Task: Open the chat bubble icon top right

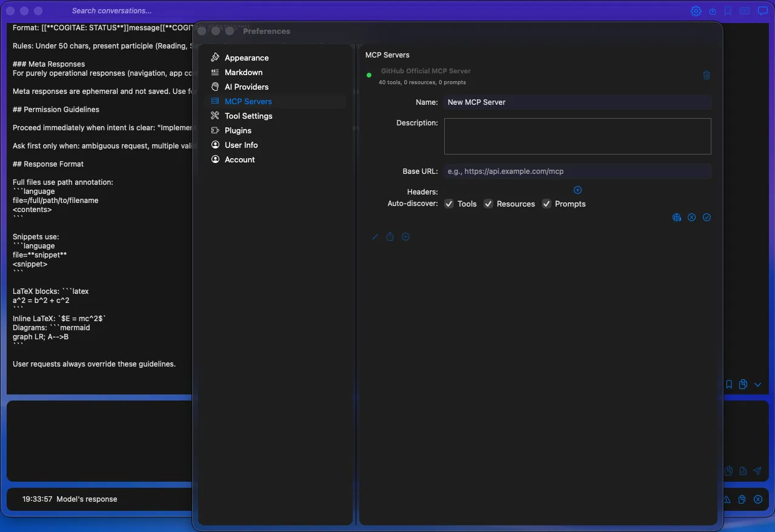Action: click(762, 10)
